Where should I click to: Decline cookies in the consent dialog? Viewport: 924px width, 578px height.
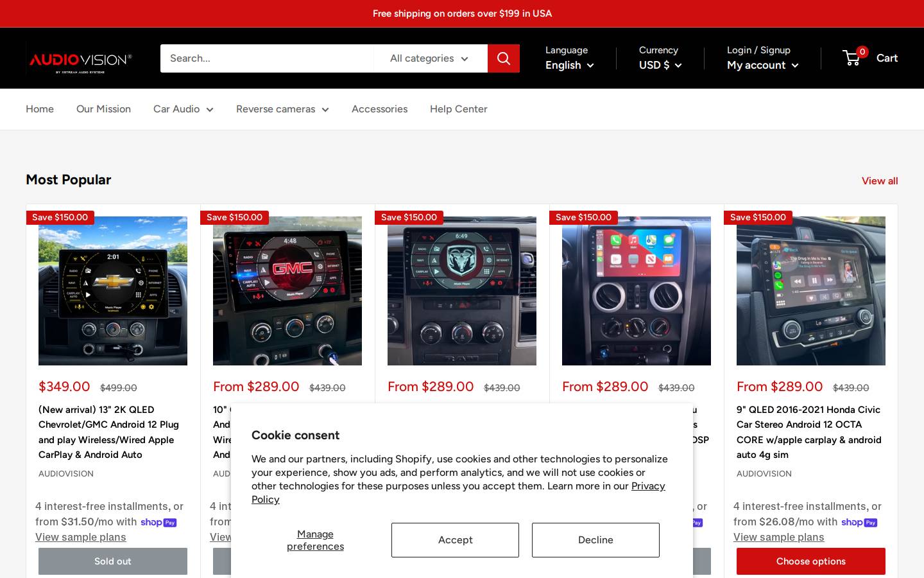tap(595, 540)
